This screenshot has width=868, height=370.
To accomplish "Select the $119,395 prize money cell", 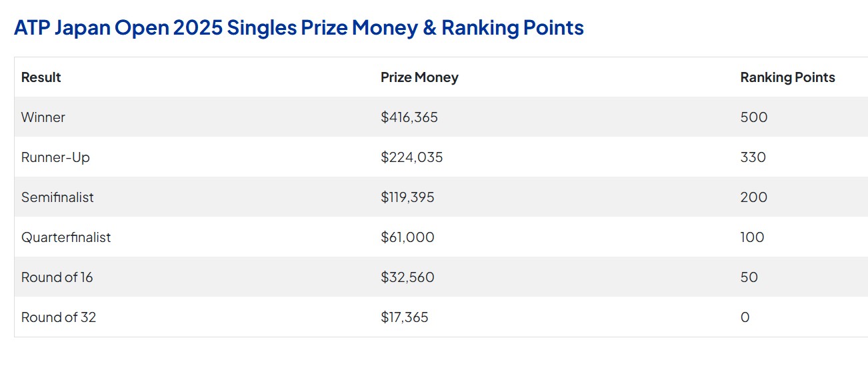I will coord(407,197).
